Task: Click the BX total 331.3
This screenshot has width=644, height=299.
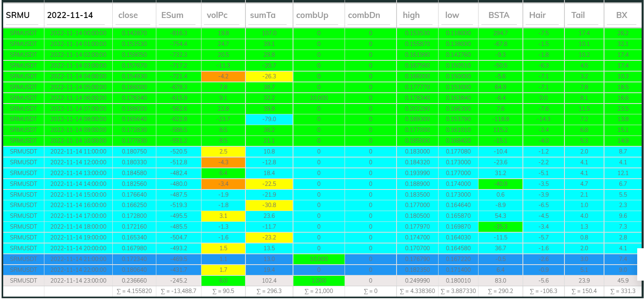Action: click(623, 291)
